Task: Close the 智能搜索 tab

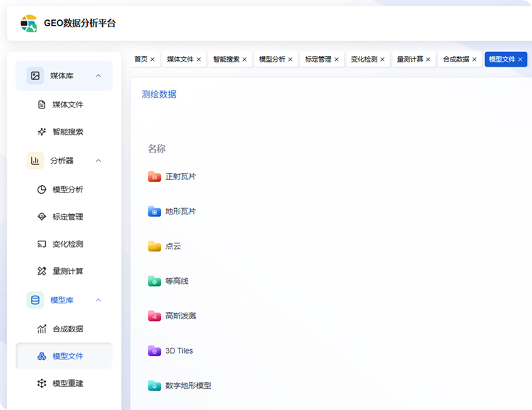Action: click(245, 60)
